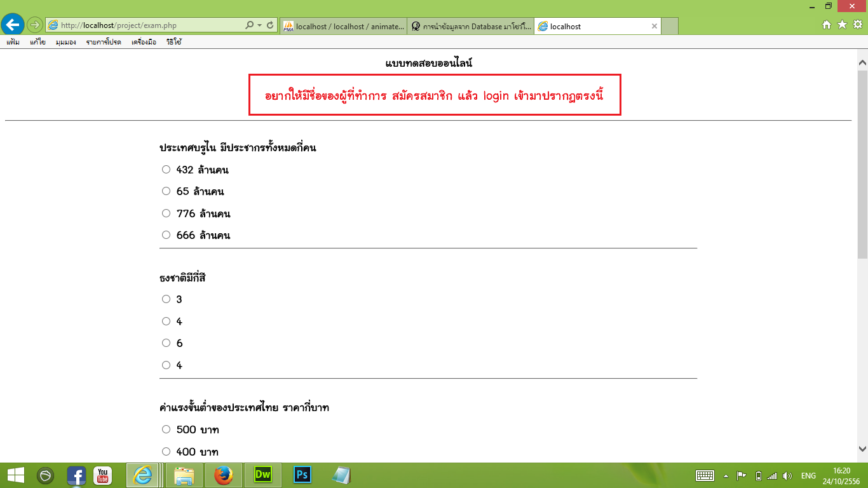Open the browser Home icon
868x488 pixels.
pyautogui.click(x=827, y=25)
